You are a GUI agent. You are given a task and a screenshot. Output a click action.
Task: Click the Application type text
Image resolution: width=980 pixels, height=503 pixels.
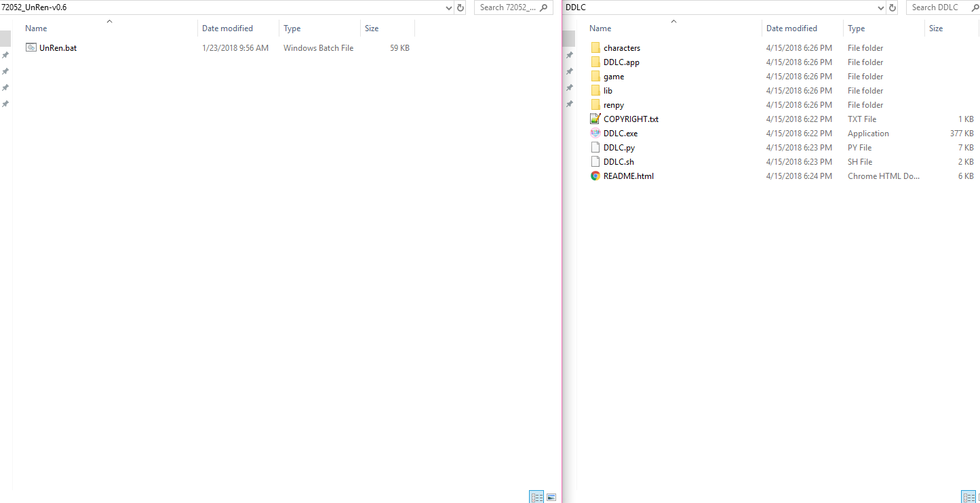(x=868, y=134)
